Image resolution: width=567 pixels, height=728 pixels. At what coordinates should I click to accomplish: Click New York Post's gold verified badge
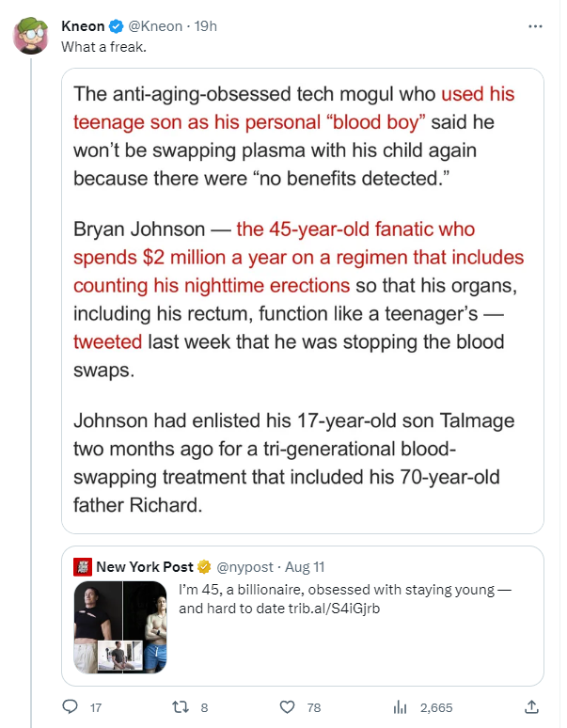(x=203, y=566)
